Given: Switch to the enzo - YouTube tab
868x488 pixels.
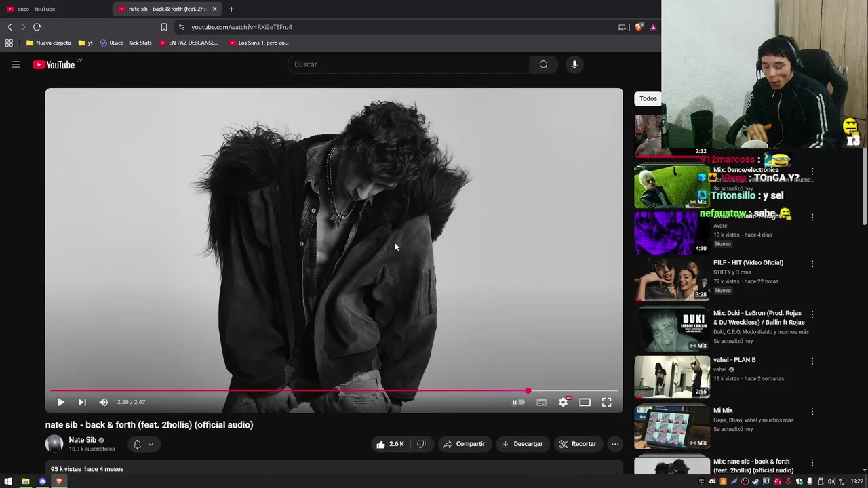Looking at the screenshot, I should pos(54,9).
